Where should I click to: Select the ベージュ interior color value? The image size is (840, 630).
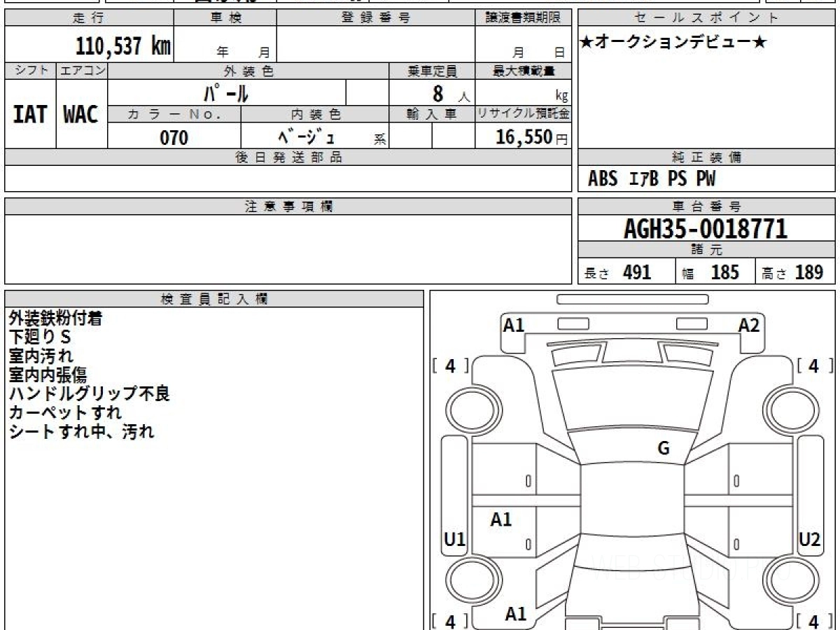[307, 136]
